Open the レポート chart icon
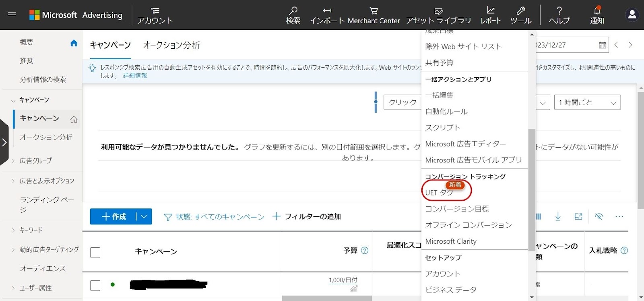644x301 pixels. [x=491, y=15]
